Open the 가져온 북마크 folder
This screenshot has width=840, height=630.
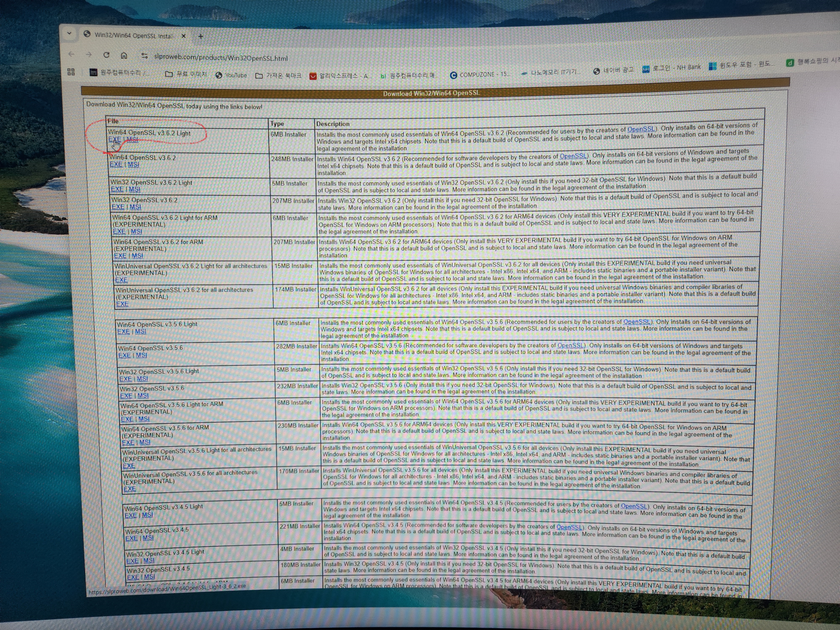(x=278, y=76)
